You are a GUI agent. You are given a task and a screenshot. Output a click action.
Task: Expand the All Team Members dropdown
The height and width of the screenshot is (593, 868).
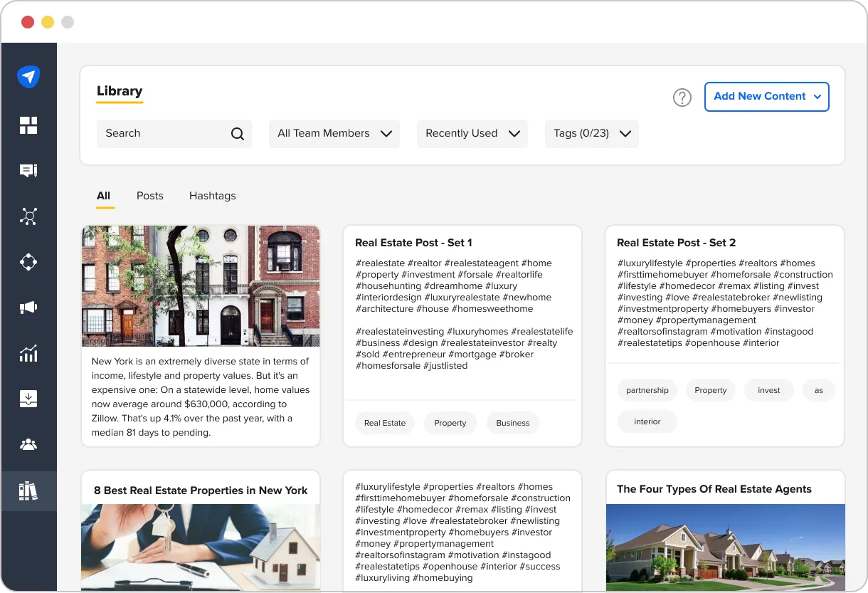pos(334,134)
